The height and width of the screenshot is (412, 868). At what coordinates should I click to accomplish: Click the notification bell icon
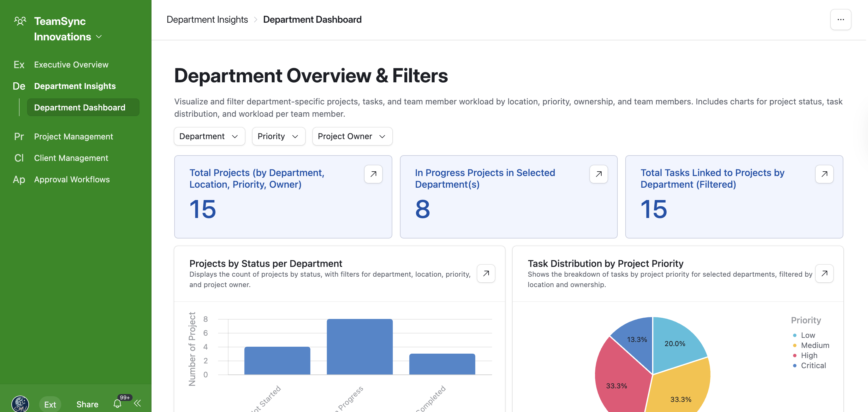tap(117, 403)
